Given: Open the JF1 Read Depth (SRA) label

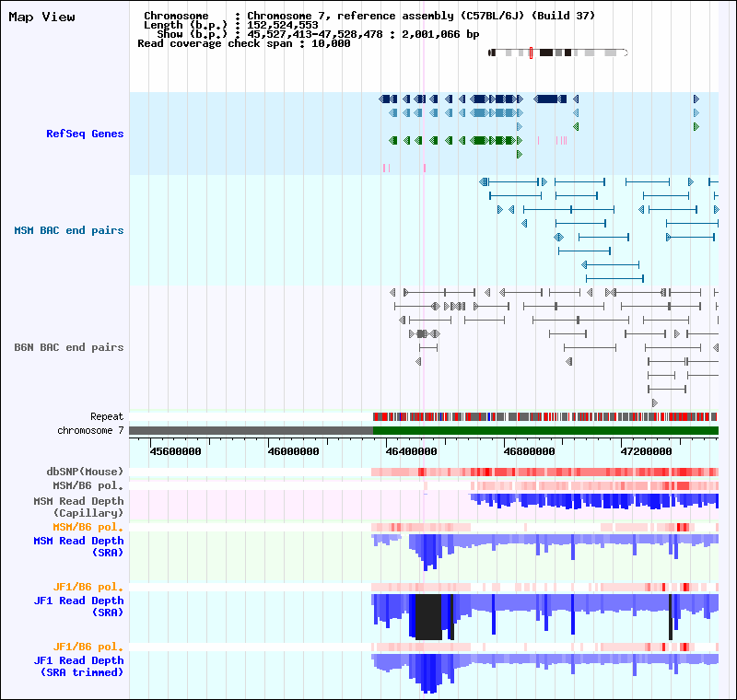Looking at the screenshot, I should coord(78,606).
